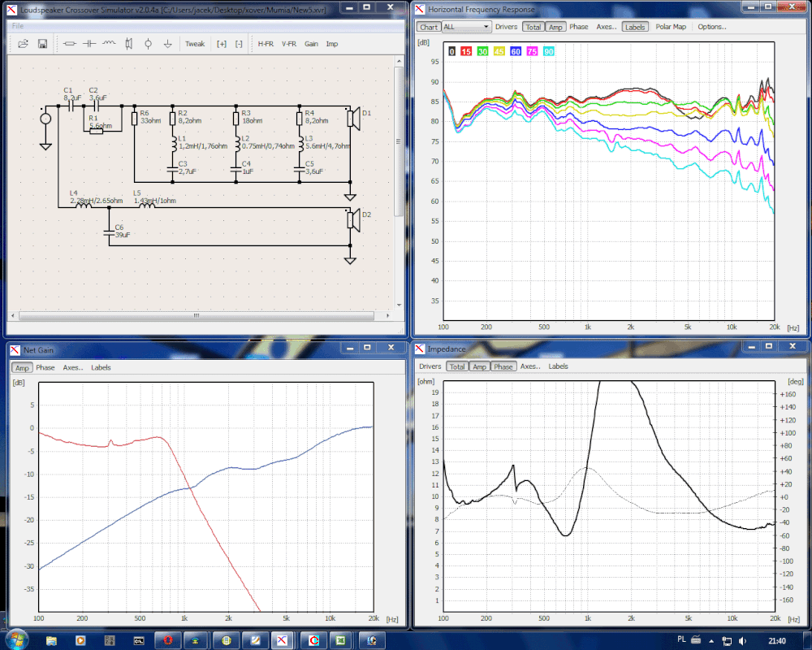Toggle Amp button in Net Gain window
Image resolution: width=812 pixels, height=650 pixels.
click(x=22, y=367)
